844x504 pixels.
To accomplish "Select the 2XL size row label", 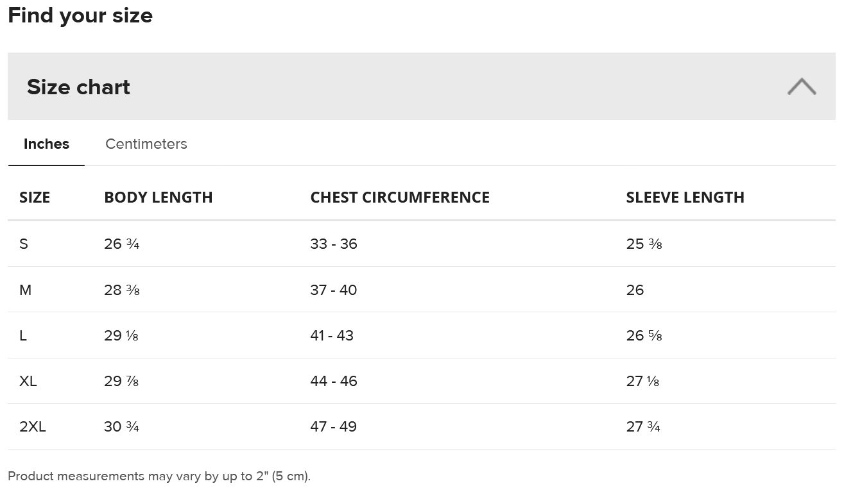I will [33, 427].
